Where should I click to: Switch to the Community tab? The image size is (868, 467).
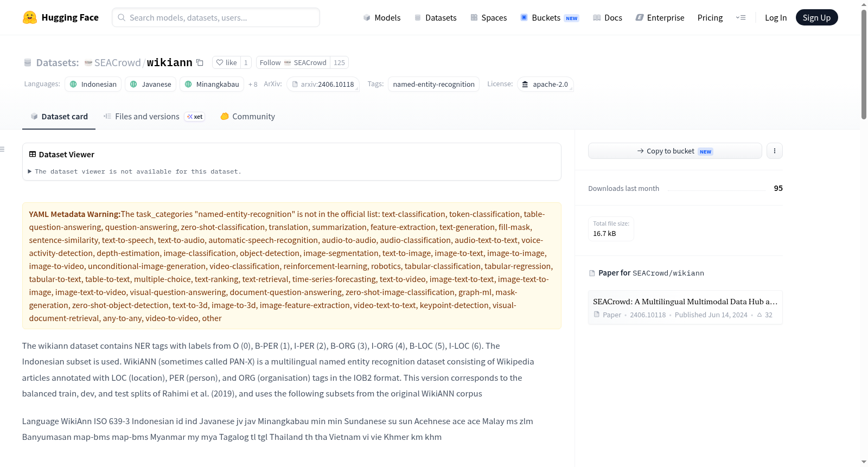[248, 117]
